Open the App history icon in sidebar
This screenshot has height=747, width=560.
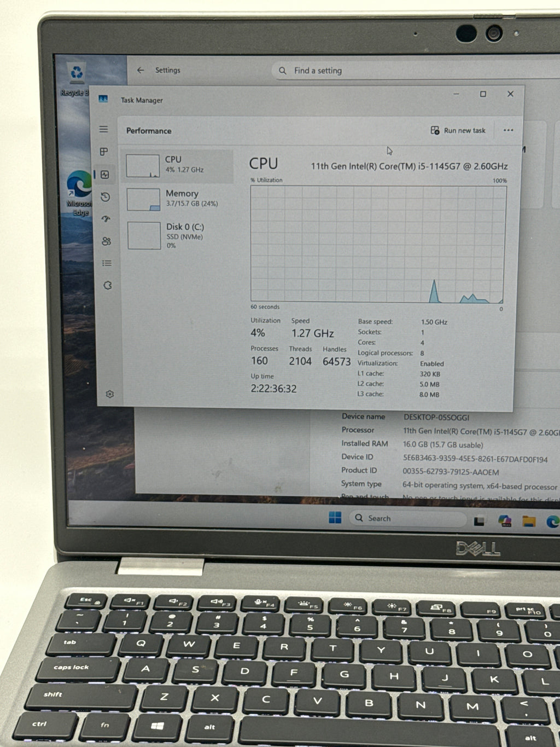click(106, 197)
